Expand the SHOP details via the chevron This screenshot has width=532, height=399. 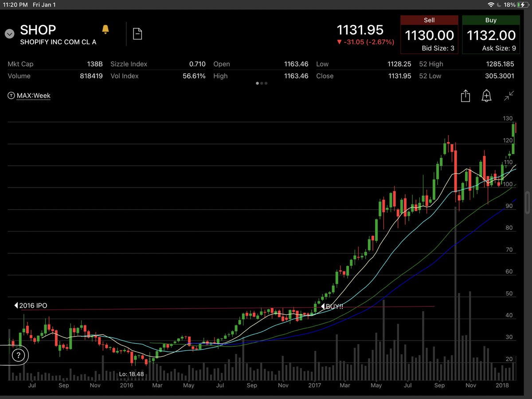[9, 33]
